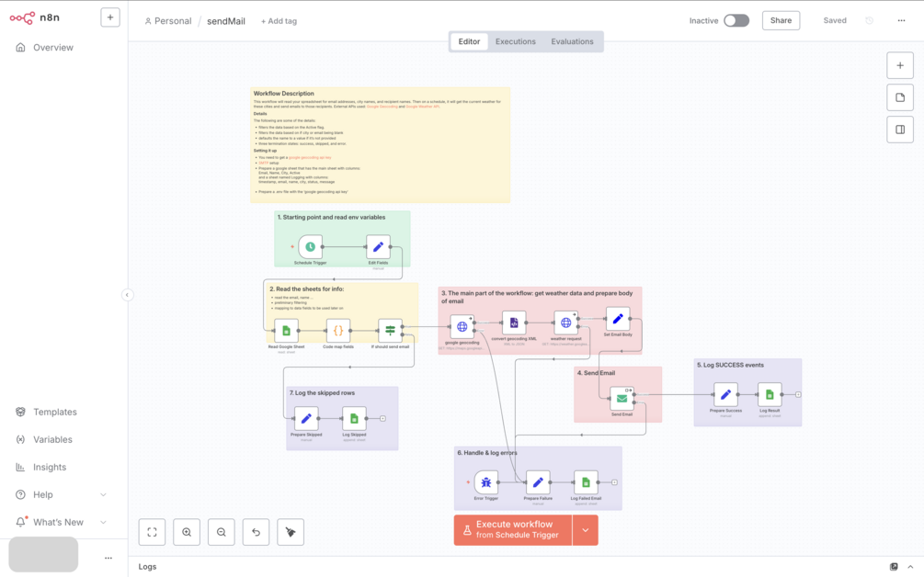Expand the Help menu chevron
Screen dimensions: 924x577
pos(103,494)
